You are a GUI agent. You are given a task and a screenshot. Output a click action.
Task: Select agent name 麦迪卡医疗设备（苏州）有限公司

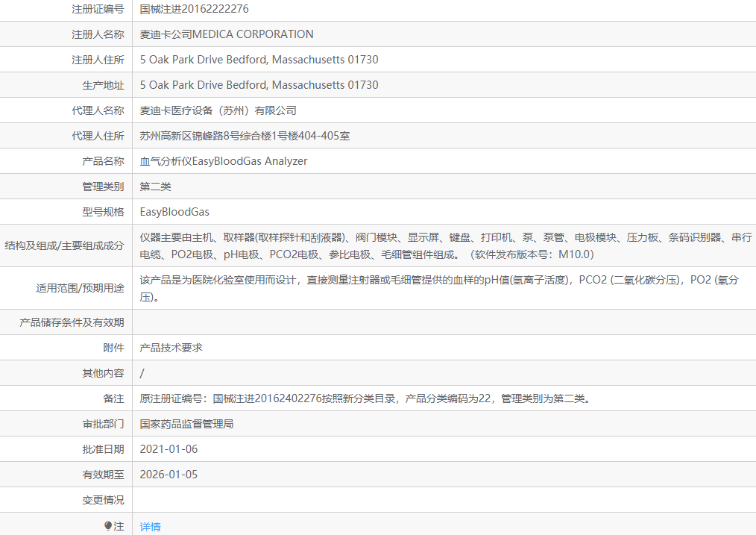coord(218,110)
